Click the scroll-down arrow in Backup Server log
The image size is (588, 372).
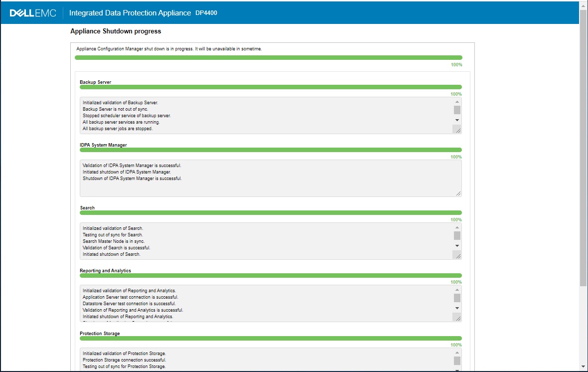pos(456,120)
